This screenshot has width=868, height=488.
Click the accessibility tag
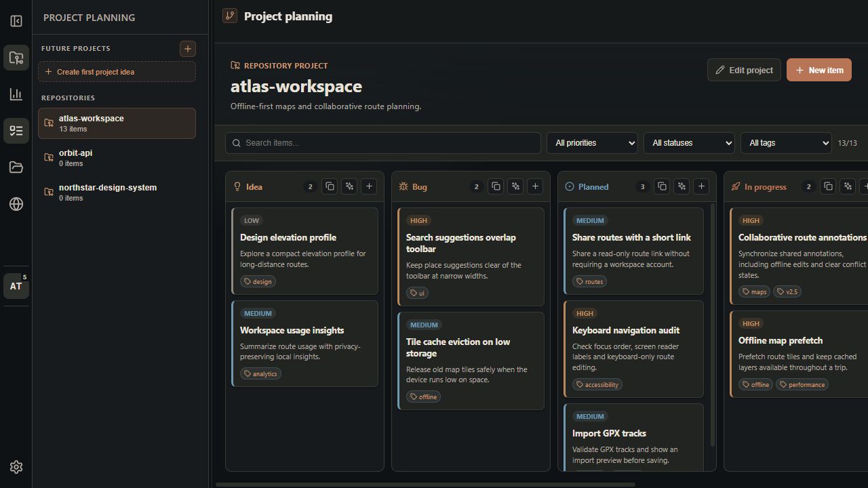[x=597, y=384]
